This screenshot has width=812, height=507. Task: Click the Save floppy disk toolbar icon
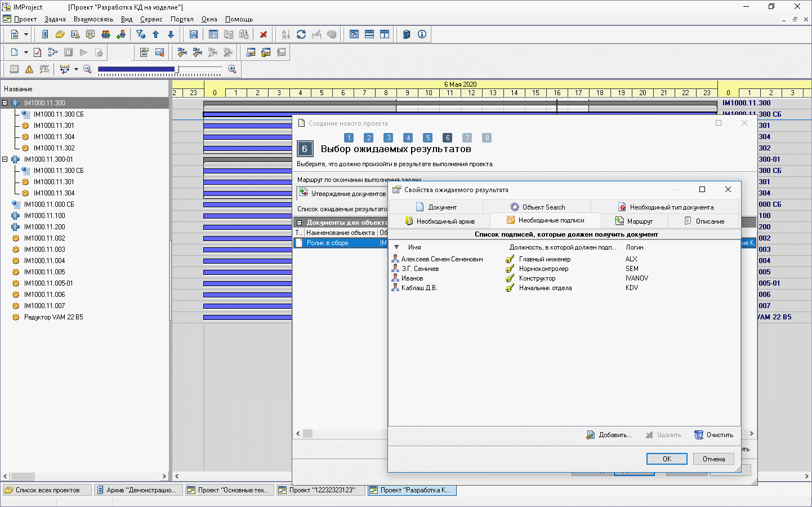[x=193, y=34]
